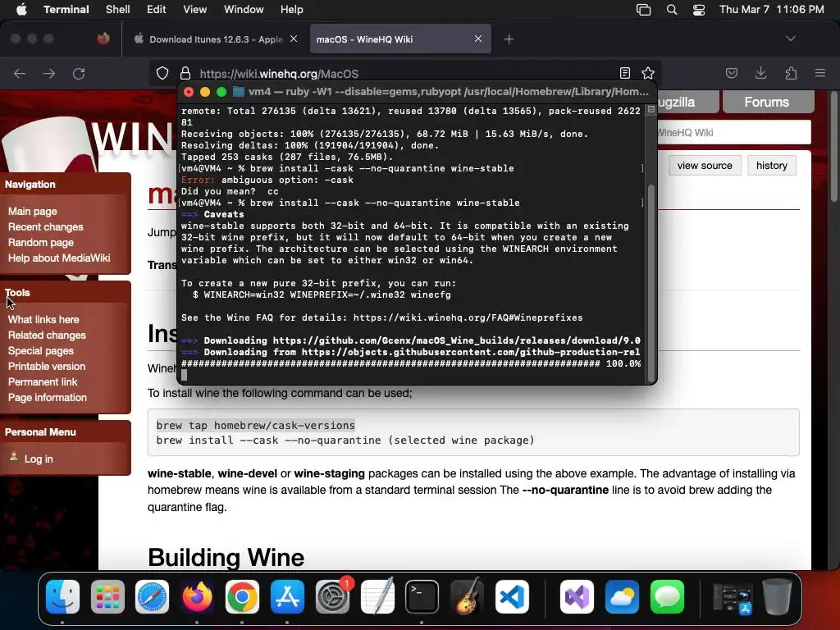Click Firefox forward arrow button
Screen dimensions: 840x630
(x=48, y=73)
